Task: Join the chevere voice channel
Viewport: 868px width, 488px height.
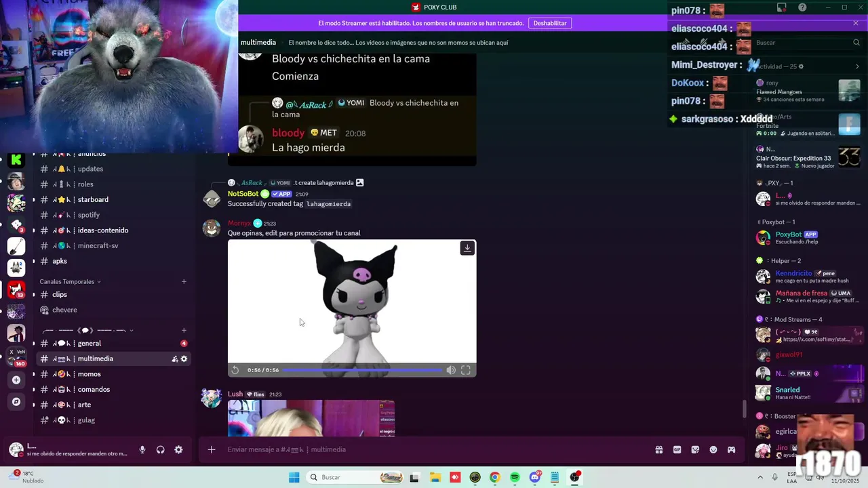Action: [113, 310]
